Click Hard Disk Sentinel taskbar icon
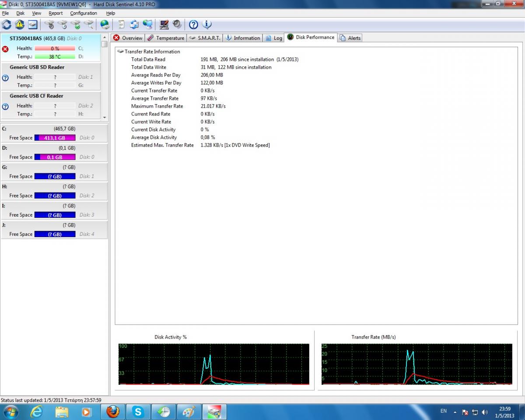This screenshot has height=420, width=525. click(214, 412)
